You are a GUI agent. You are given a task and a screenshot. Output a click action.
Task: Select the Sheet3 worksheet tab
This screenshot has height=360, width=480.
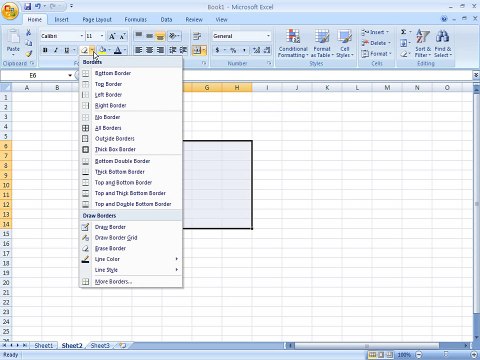point(100,346)
